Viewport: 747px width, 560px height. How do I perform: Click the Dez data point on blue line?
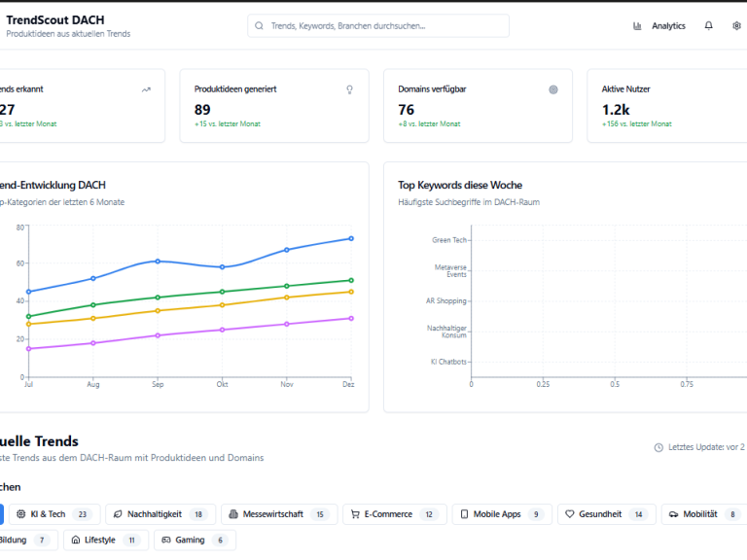tap(351, 238)
